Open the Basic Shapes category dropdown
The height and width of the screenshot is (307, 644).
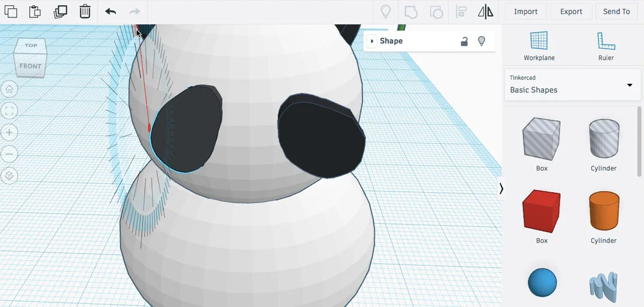click(573, 84)
